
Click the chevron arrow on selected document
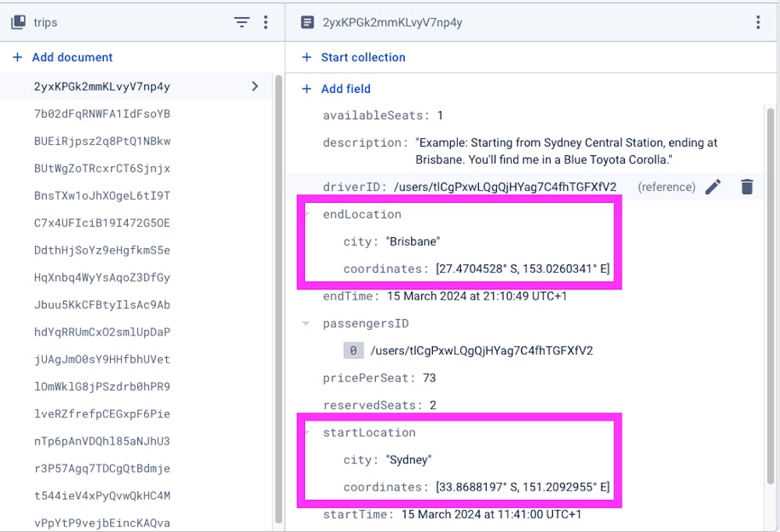[x=255, y=87]
